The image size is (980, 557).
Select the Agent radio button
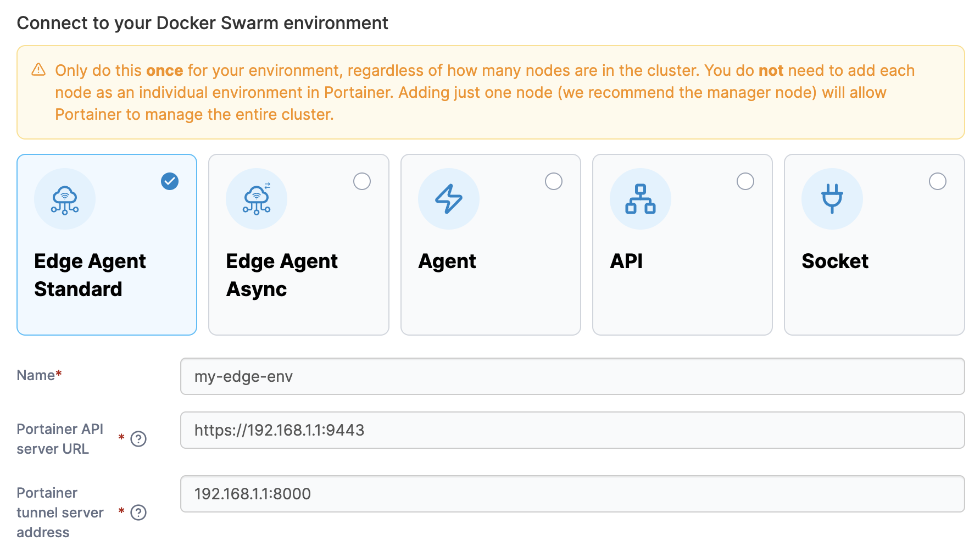553,181
